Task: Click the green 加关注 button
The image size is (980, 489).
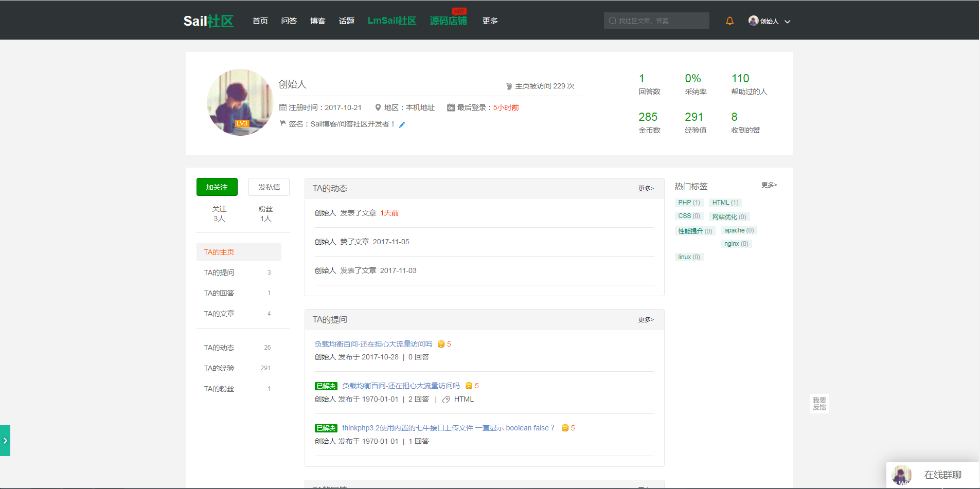Action: click(x=217, y=187)
